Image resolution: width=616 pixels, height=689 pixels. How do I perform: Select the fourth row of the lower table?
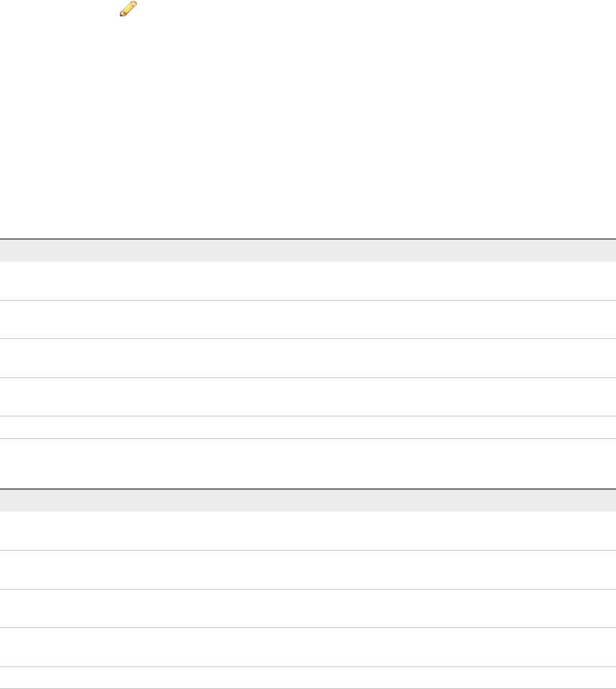tap(308, 647)
